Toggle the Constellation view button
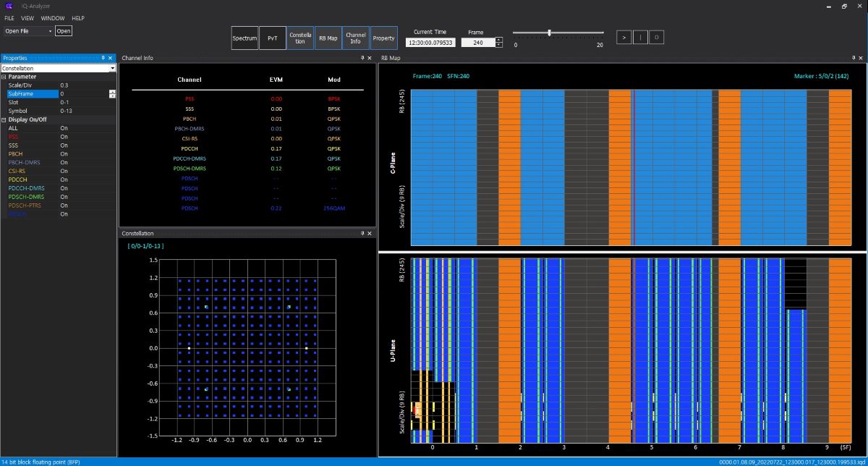The image size is (868, 466). click(299, 38)
